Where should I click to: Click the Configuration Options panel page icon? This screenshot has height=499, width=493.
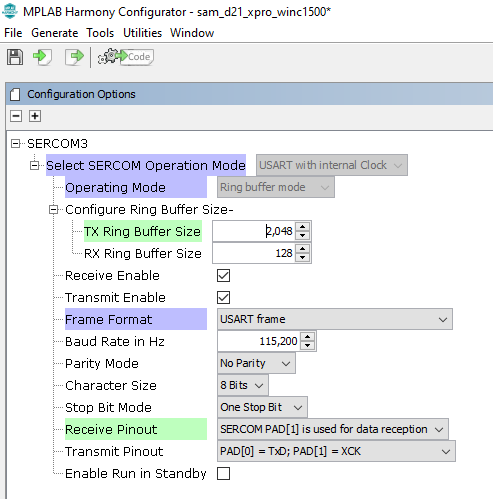tap(15, 94)
